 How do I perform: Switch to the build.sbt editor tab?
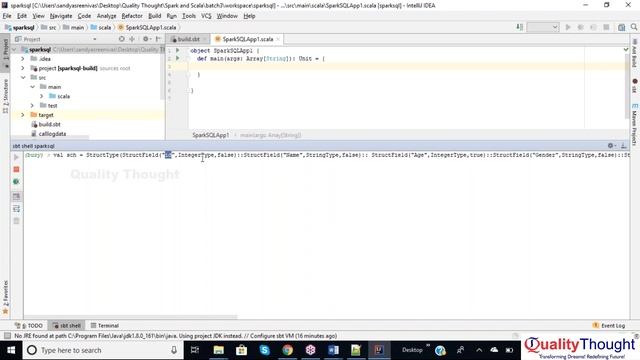click(x=188, y=39)
